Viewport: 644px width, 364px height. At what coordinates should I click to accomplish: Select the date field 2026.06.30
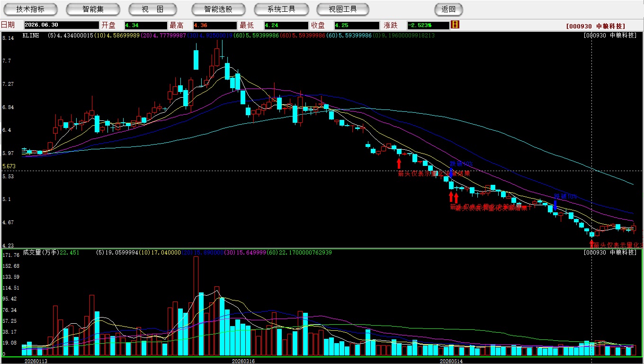click(62, 25)
